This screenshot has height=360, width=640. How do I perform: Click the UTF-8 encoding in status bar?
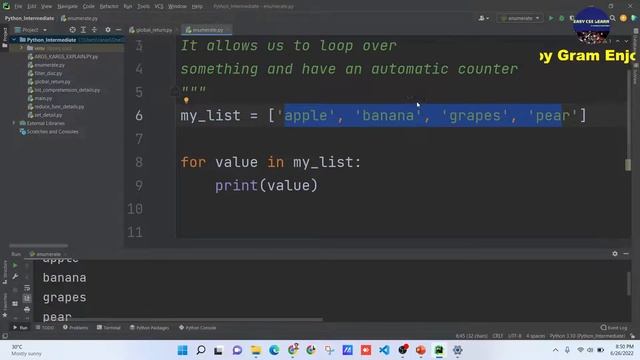(514, 336)
